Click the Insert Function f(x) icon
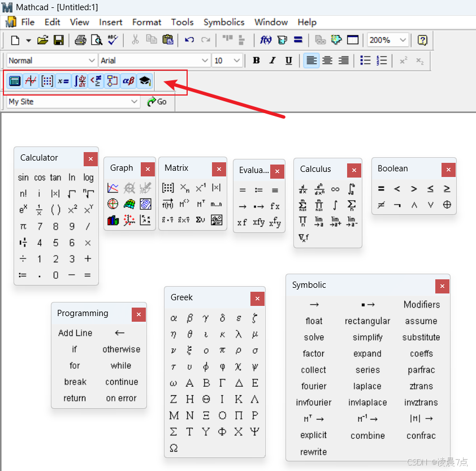The image size is (476, 471). coord(266,40)
